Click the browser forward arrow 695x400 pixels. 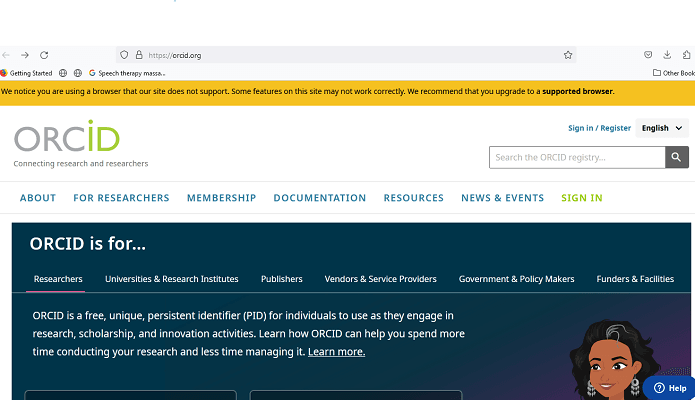pos(25,55)
